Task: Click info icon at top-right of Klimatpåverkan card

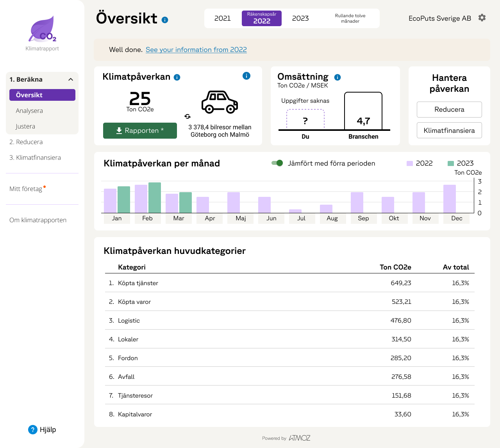Action: [x=246, y=76]
